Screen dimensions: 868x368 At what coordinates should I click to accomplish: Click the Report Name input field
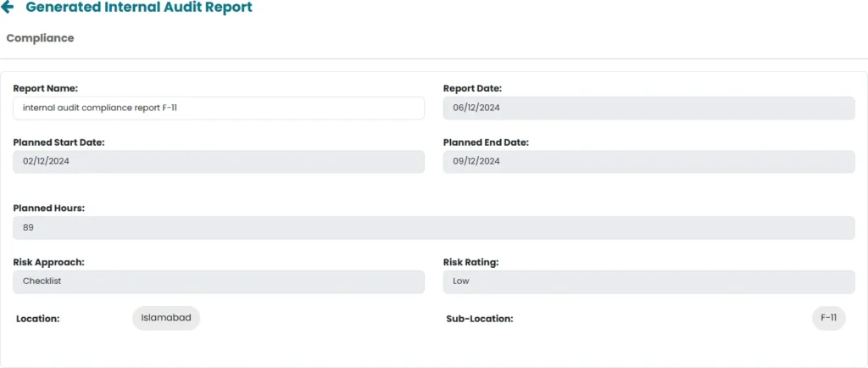[x=219, y=108]
